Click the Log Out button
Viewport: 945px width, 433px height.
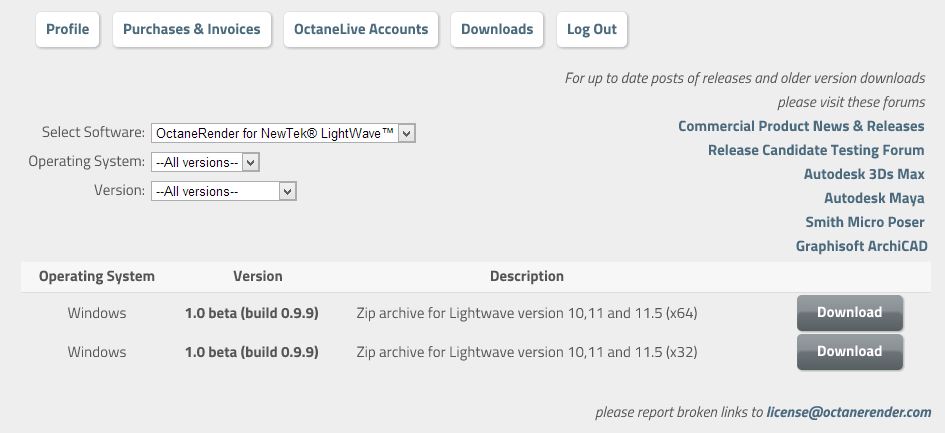coord(592,29)
